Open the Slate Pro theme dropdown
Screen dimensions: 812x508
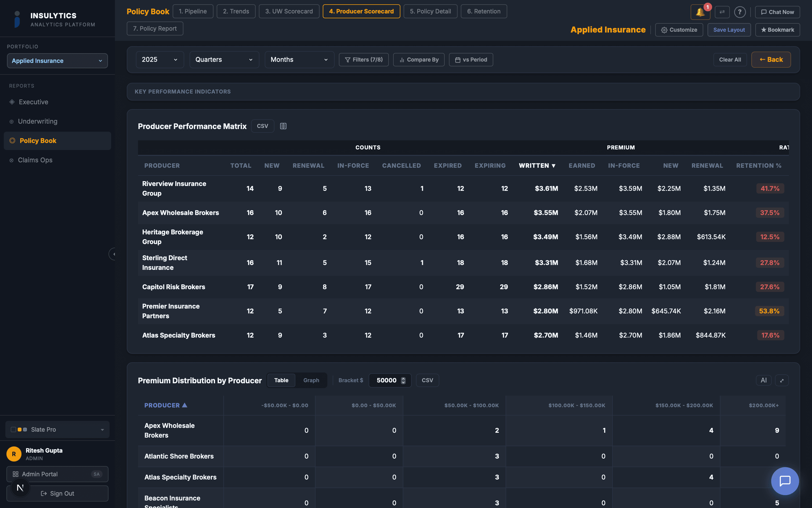pos(57,430)
